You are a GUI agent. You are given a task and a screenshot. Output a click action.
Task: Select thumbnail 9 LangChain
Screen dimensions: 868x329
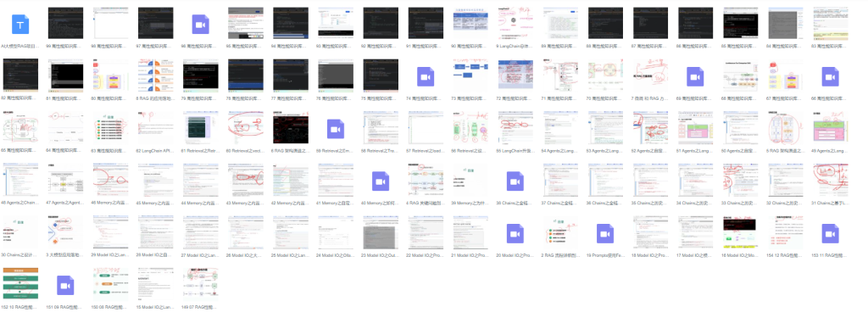pos(515,23)
